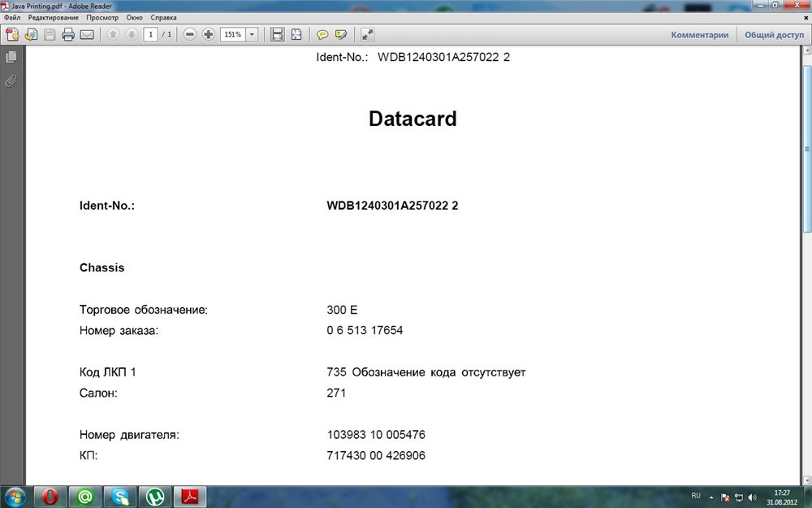812x508 pixels.
Task: Open the attachments paperclip panel
Action: click(11, 80)
